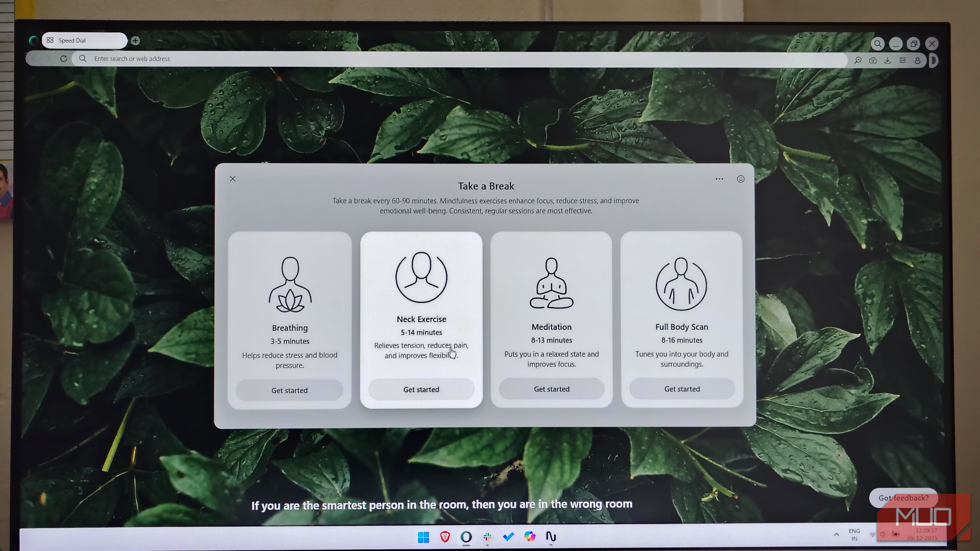
Task: Click the profile account icon in toolbar
Action: pos(917,61)
